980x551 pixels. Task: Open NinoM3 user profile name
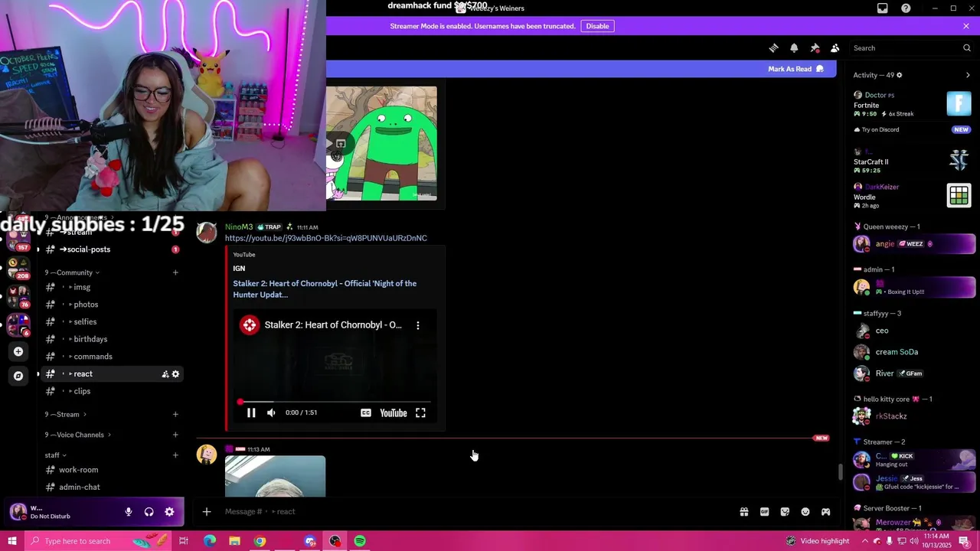tap(239, 227)
